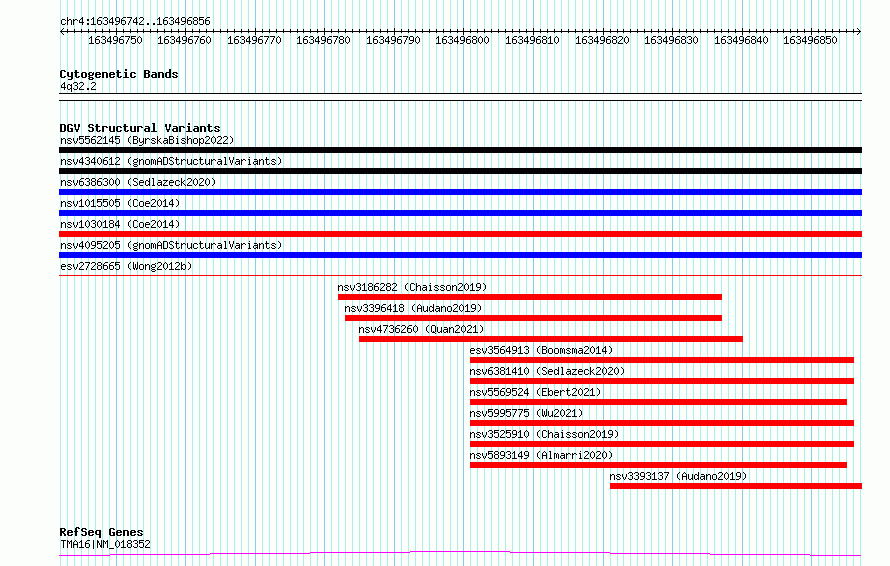Click the red bar under nsv5995775
890x566 pixels.
(x=662, y=423)
